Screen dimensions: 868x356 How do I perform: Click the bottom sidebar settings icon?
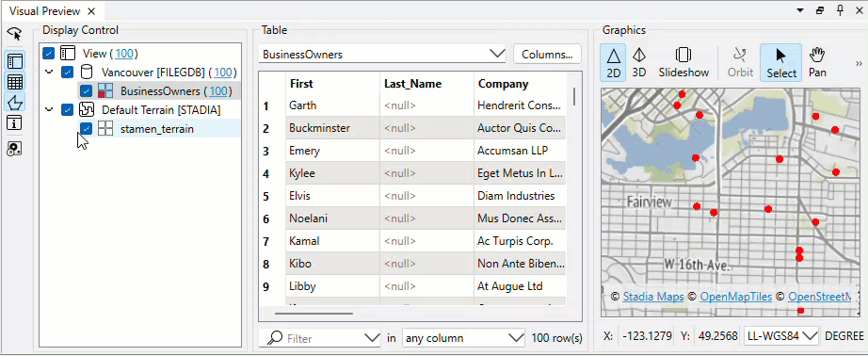tap(15, 149)
